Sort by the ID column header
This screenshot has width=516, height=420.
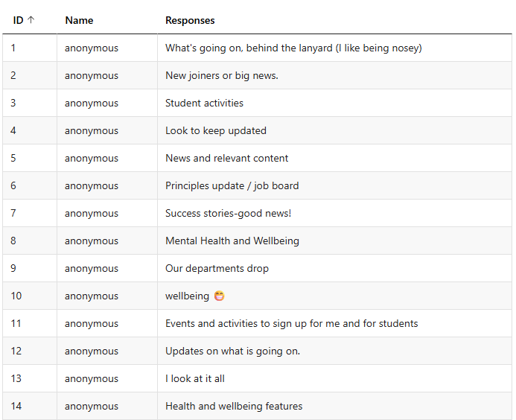click(19, 20)
